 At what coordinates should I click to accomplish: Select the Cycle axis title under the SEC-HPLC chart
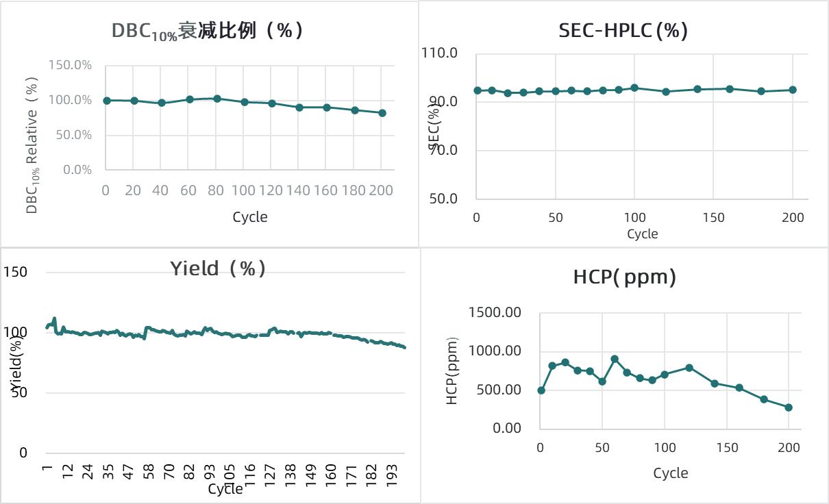(x=642, y=234)
